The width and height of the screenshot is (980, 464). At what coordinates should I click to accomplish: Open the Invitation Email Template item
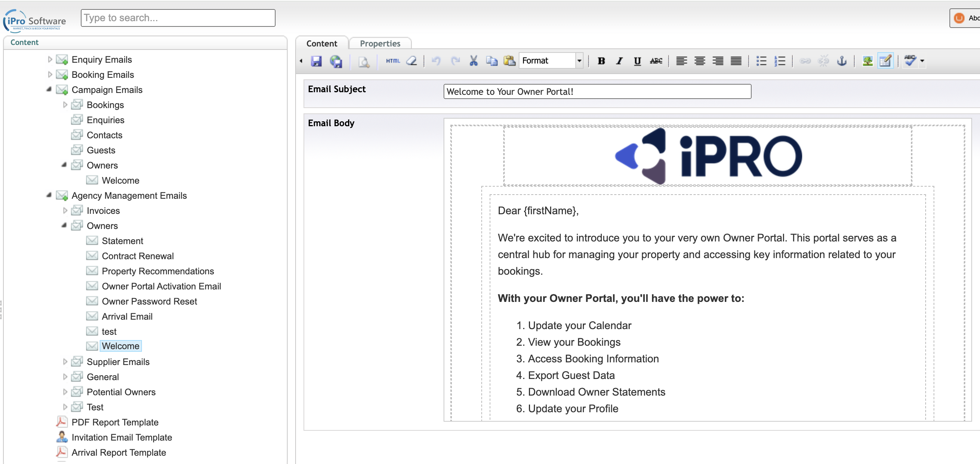pyautogui.click(x=122, y=437)
